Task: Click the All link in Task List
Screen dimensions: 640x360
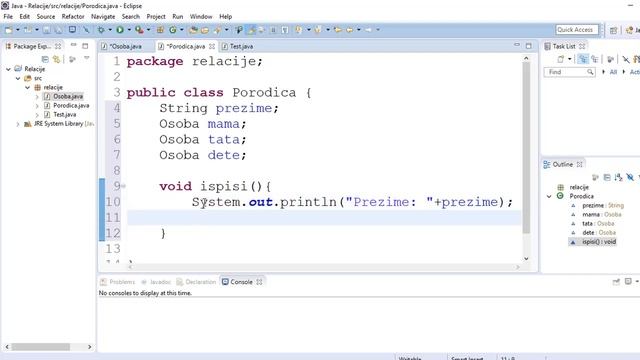Action: coord(613,72)
